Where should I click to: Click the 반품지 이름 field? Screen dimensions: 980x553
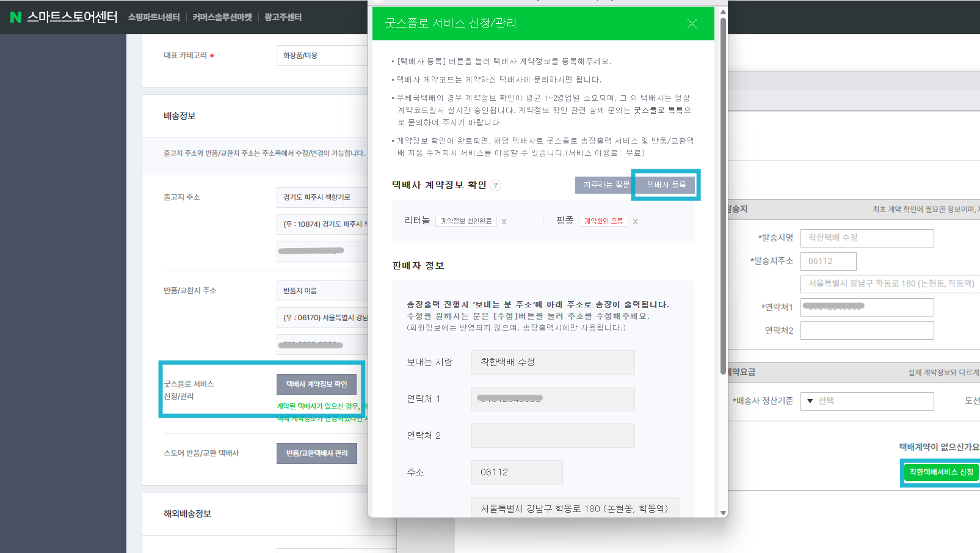[322, 290]
